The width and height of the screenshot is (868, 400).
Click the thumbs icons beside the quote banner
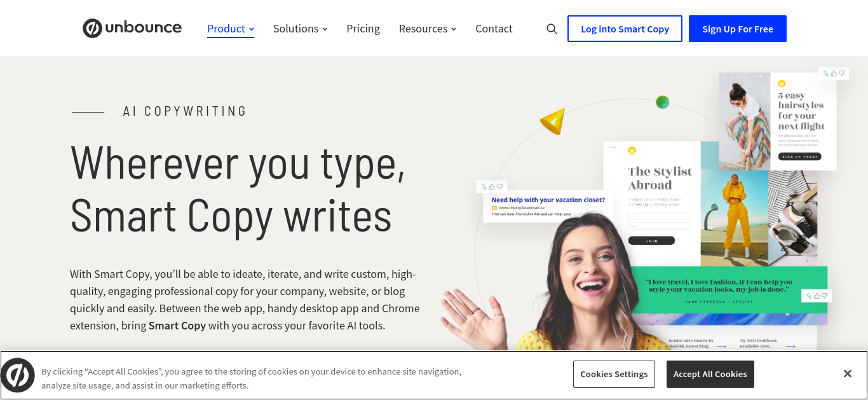(817, 296)
